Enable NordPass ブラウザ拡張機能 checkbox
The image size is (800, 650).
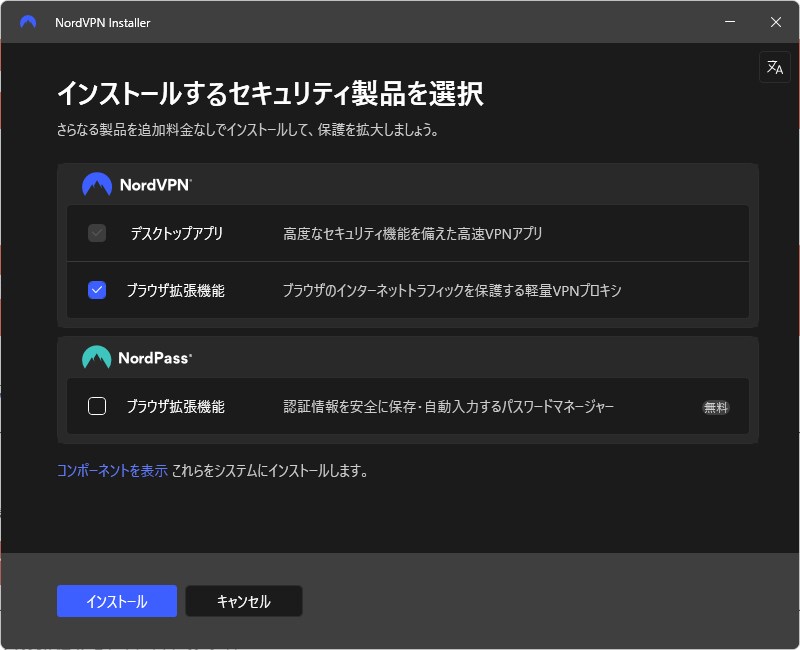pyautogui.click(x=97, y=406)
